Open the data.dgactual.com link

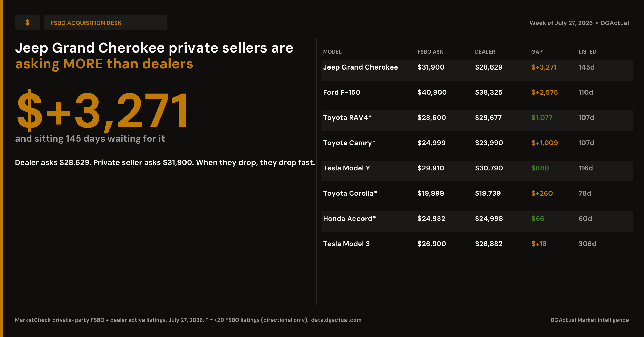tap(336, 320)
